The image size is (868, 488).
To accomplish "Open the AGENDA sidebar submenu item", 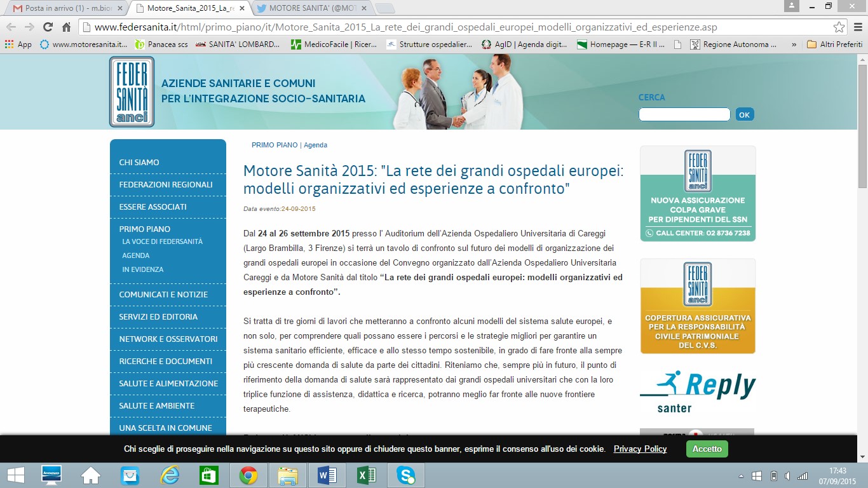I will coord(136,255).
